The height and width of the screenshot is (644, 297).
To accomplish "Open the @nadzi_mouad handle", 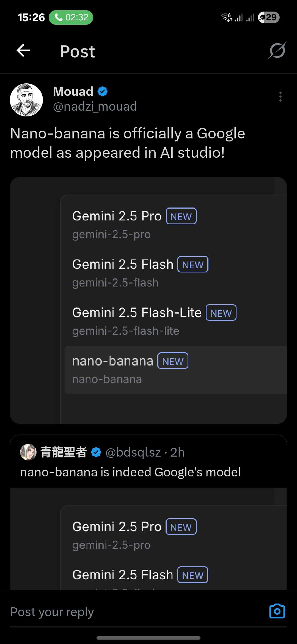I will tap(95, 107).
